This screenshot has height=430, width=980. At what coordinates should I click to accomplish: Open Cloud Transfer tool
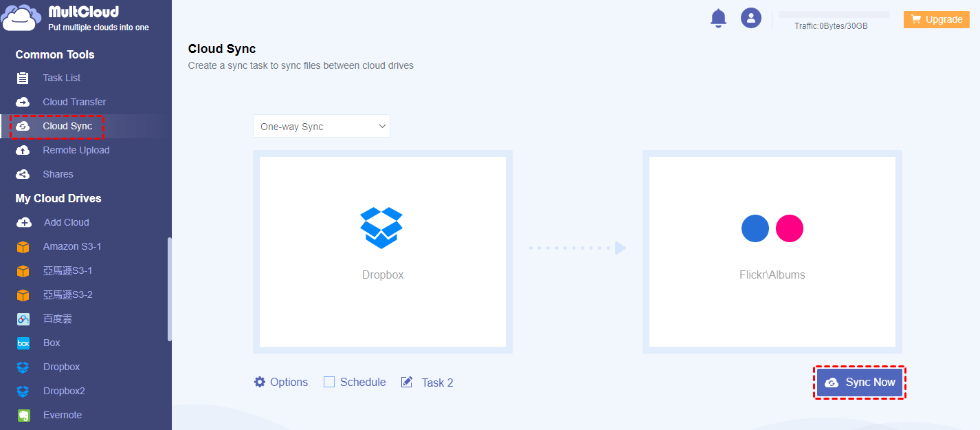[74, 102]
